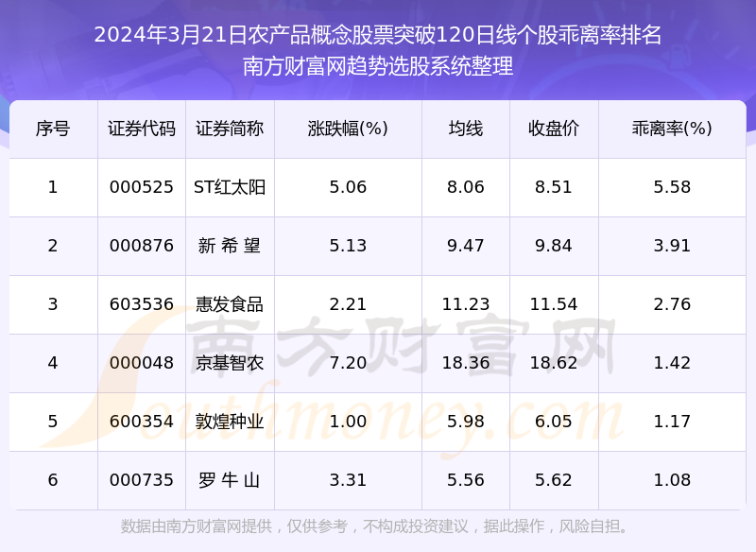This screenshot has height=552, width=756.
Task: Click deviation rate 5.58
Action: pos(672,187)
